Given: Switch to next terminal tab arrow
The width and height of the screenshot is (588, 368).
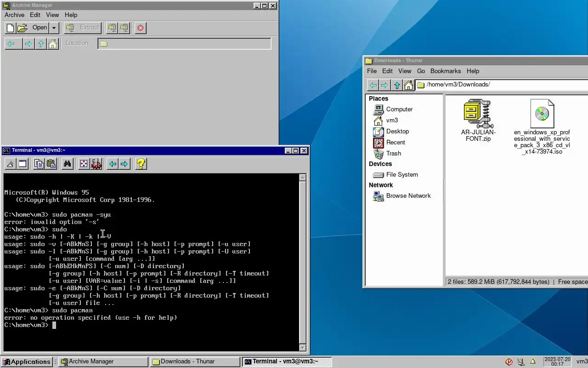Looking at the screenshot, I should [x=124, y=164].
